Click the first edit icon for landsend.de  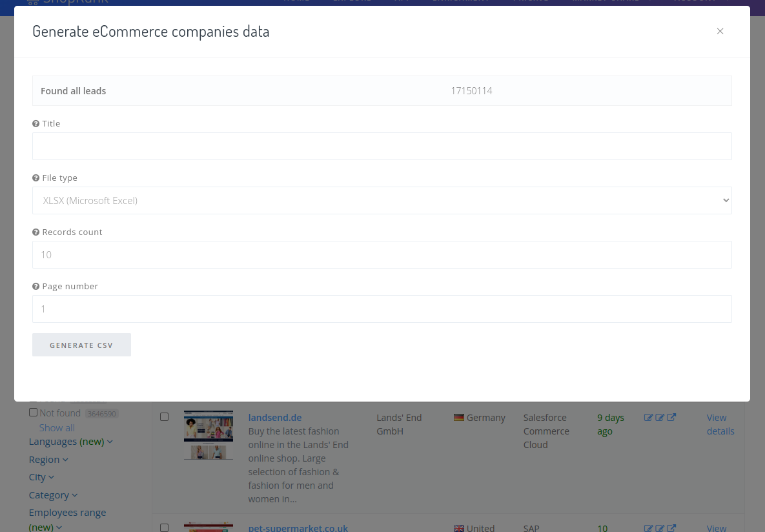648,418
